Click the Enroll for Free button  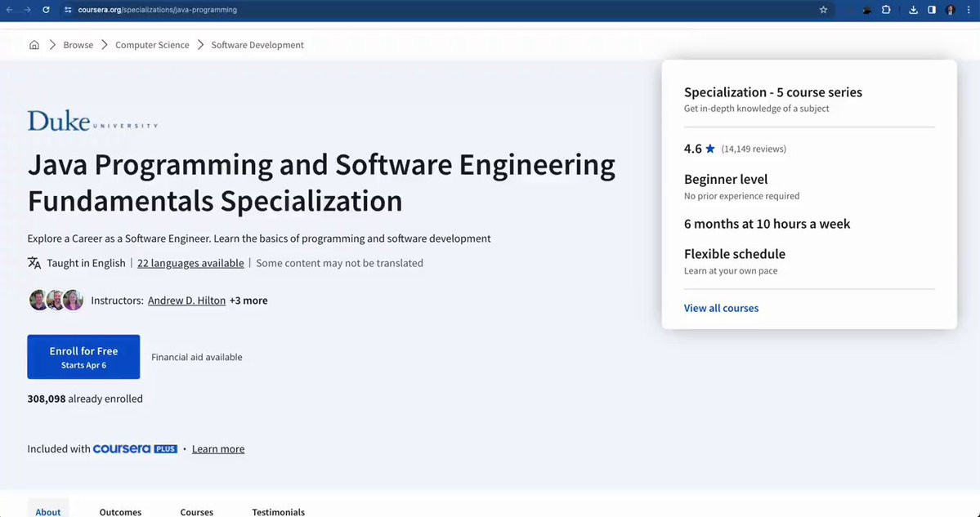(83, 357)
